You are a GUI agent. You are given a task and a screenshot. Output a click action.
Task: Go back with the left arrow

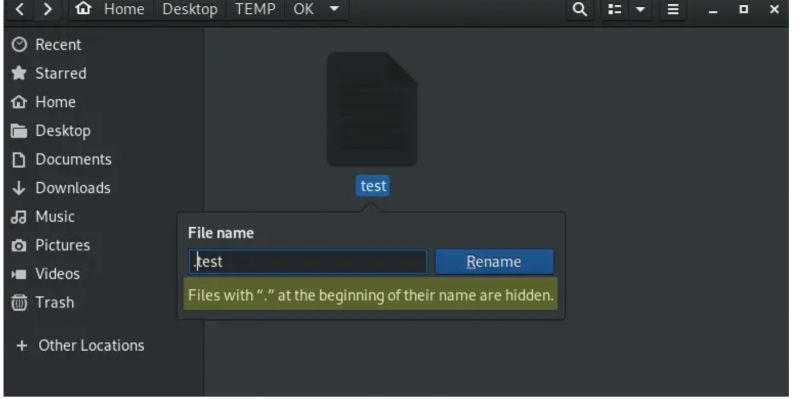pos(19,9)
